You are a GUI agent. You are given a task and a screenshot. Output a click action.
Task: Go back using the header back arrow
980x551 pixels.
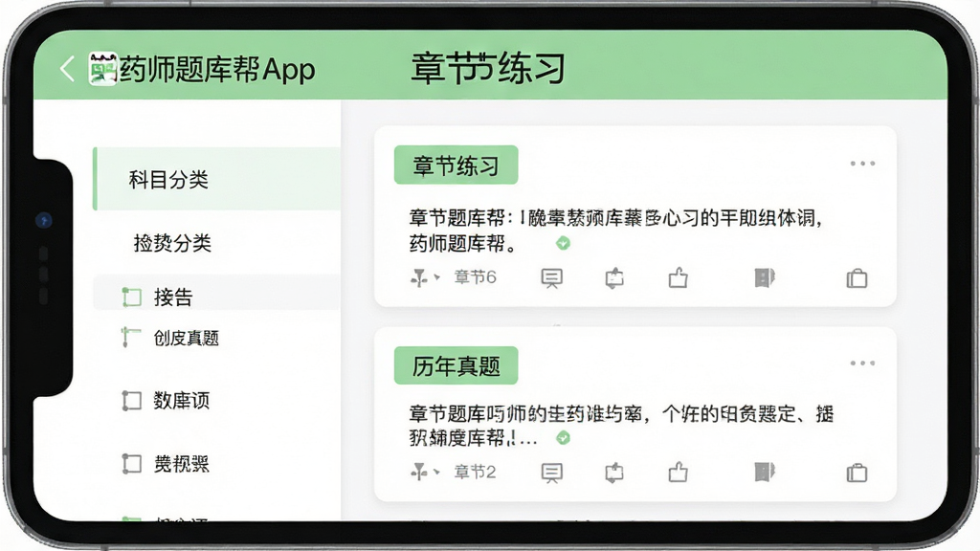[68, 69]
